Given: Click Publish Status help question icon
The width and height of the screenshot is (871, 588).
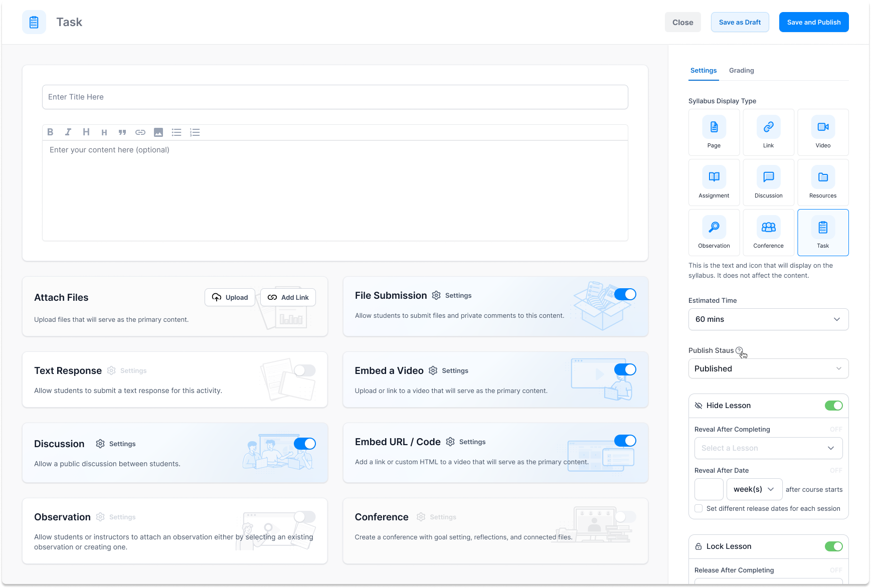Looking at the screenshot, I should coord(739,351).
